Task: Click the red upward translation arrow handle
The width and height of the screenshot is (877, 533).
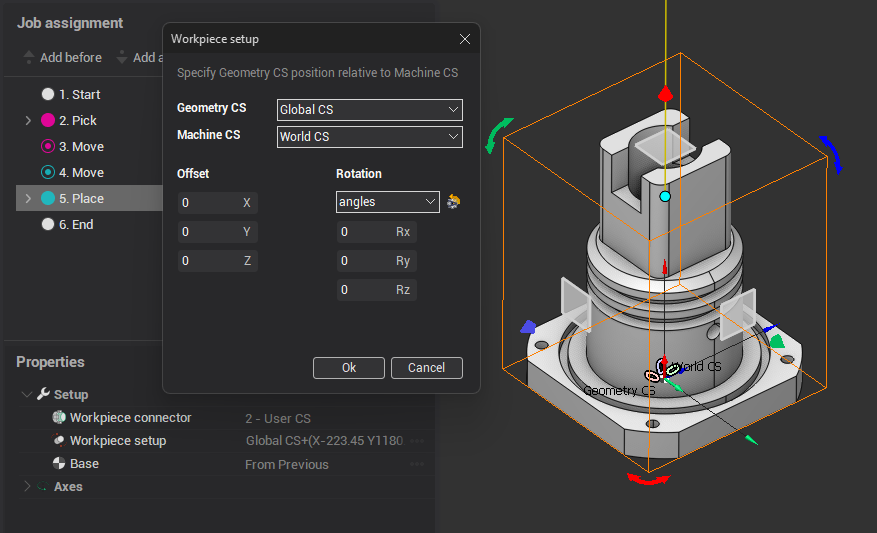Action: [665, 94]
